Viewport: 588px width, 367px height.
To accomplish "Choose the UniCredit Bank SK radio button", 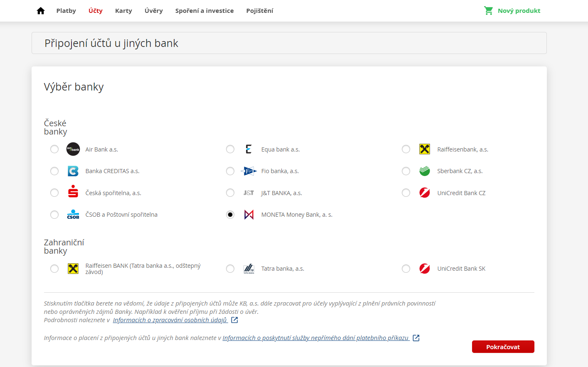I will click(406, 269).
